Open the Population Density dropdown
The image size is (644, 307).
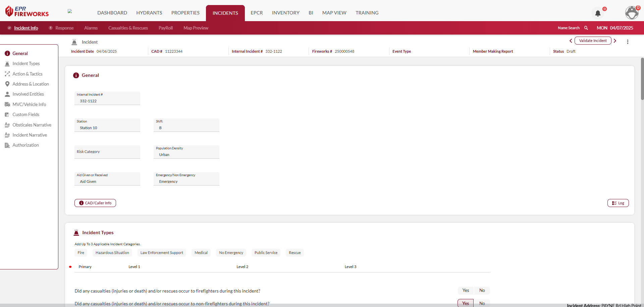pyautogui.click(x=186, y=152)
